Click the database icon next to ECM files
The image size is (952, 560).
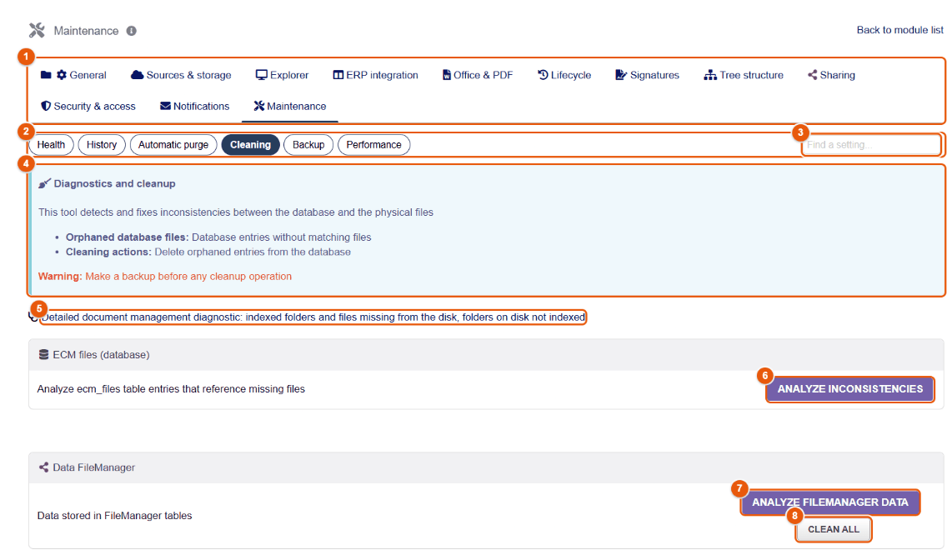pos(43,354)
